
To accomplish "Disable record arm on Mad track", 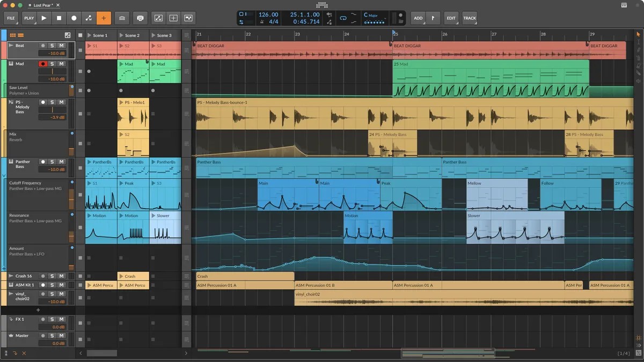I will pos(43,64).
